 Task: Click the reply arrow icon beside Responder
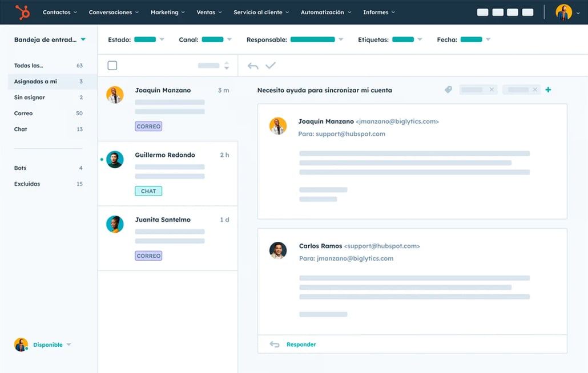click(x=275, y=344)
